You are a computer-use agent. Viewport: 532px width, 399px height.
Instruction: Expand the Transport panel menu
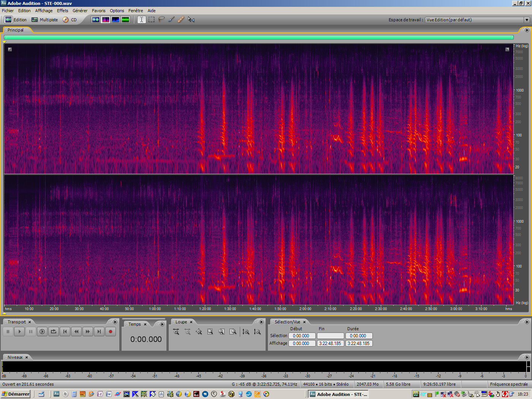pyautogui.click(x=115, y=321)
